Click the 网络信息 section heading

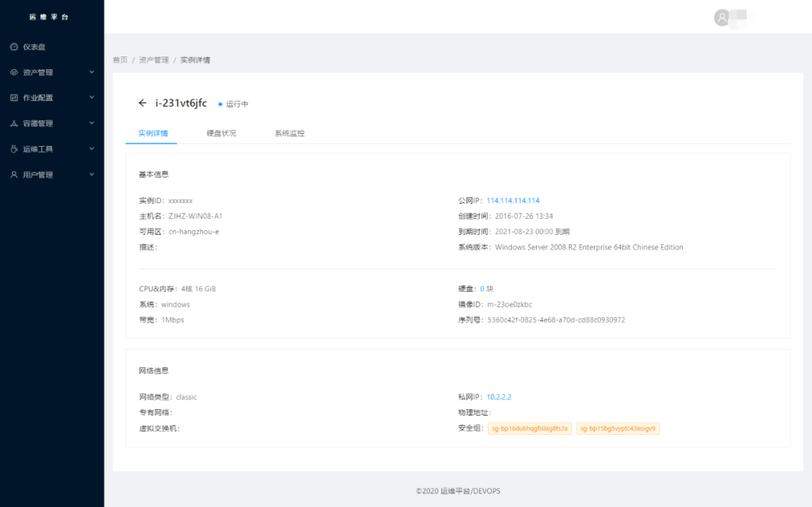tap(154, 371)
